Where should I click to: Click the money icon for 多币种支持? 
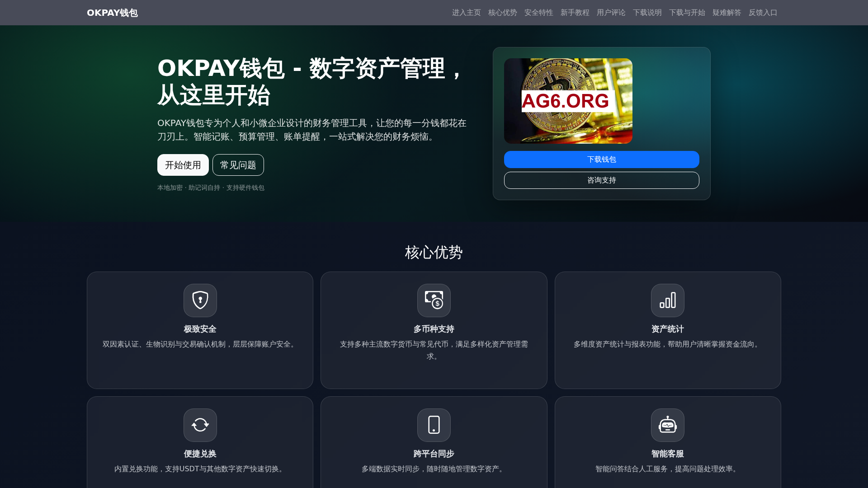pos(434,300)
